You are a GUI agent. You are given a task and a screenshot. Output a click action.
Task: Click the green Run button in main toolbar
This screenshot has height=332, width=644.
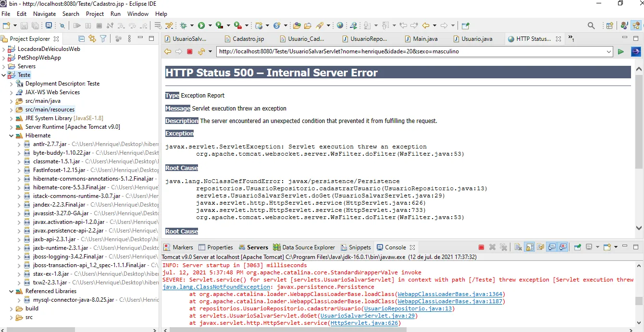201,25
